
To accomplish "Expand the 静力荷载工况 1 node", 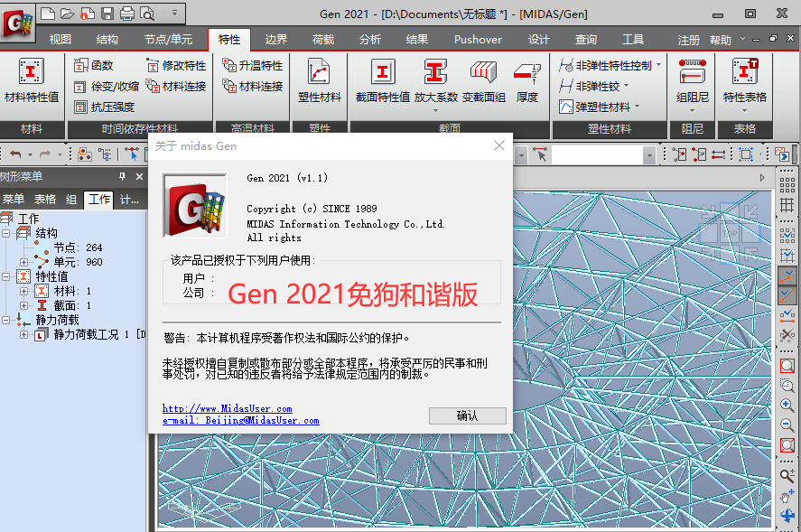I will pos(24,335).
